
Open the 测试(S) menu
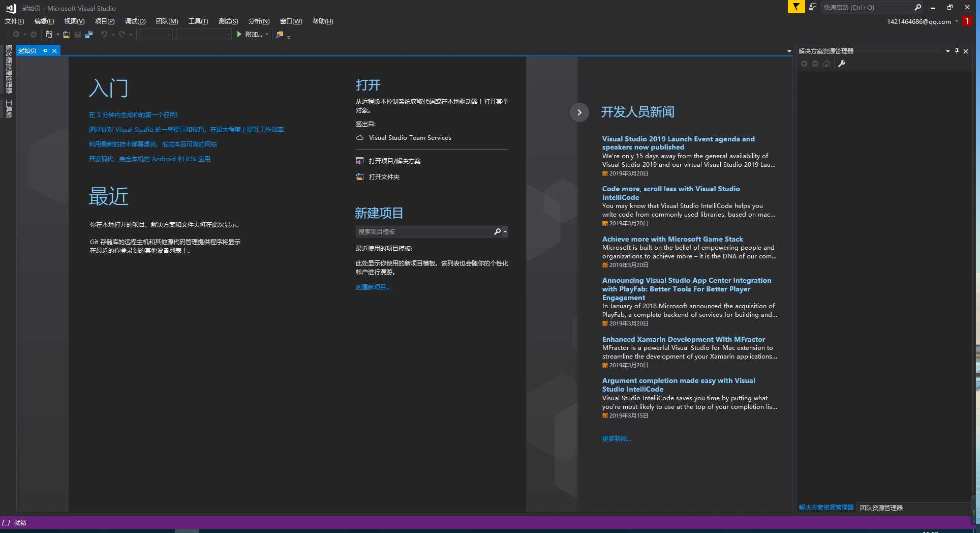tap(228, 21)
